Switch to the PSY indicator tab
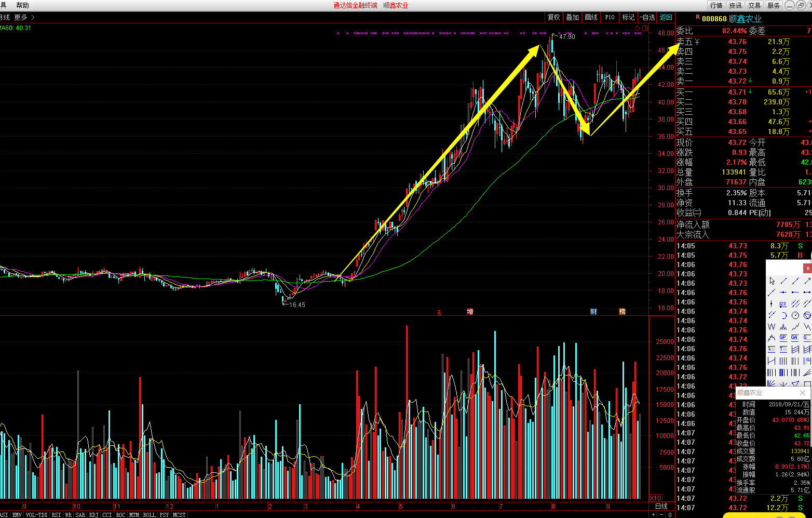This screenshot has width=812, height=518. (x=164, y=515)
